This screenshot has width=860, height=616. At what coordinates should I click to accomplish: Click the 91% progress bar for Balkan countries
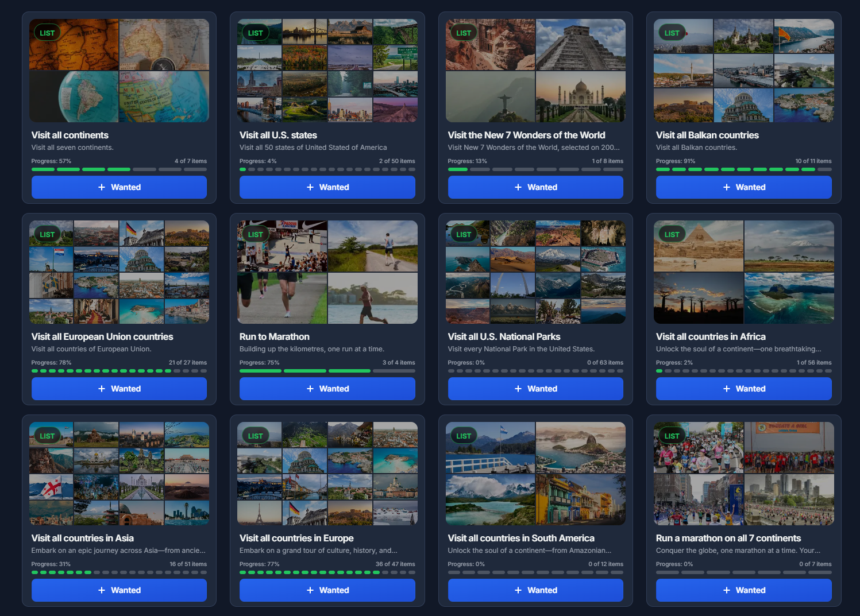click(743, 169)
